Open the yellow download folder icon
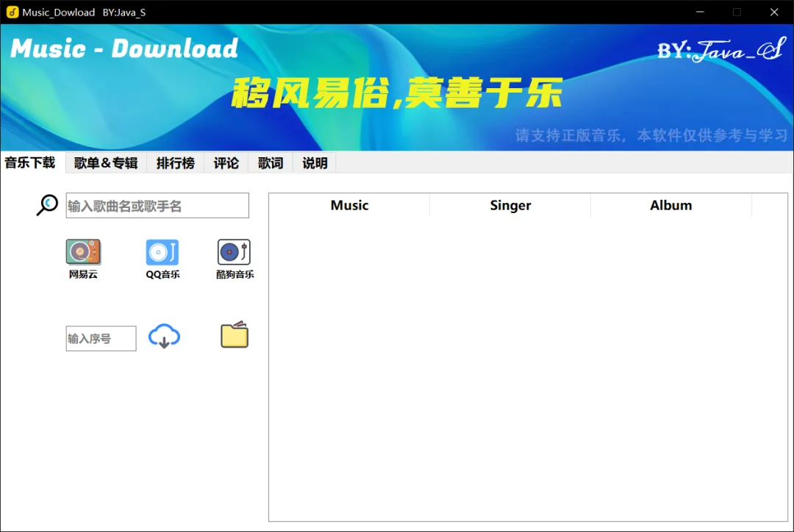 [235, 334]
